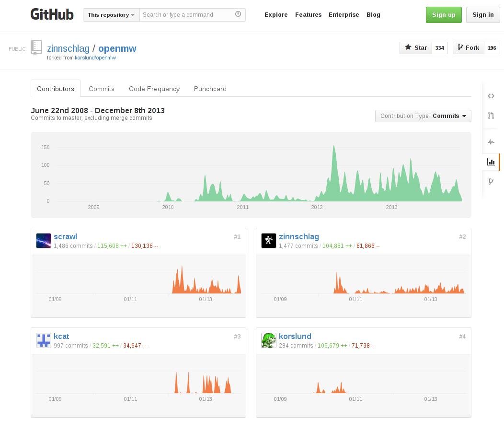This screenshot has height=421, width=504.
Task: Open Pull Requests icon in right sidebar
Action: pos(491,116)
